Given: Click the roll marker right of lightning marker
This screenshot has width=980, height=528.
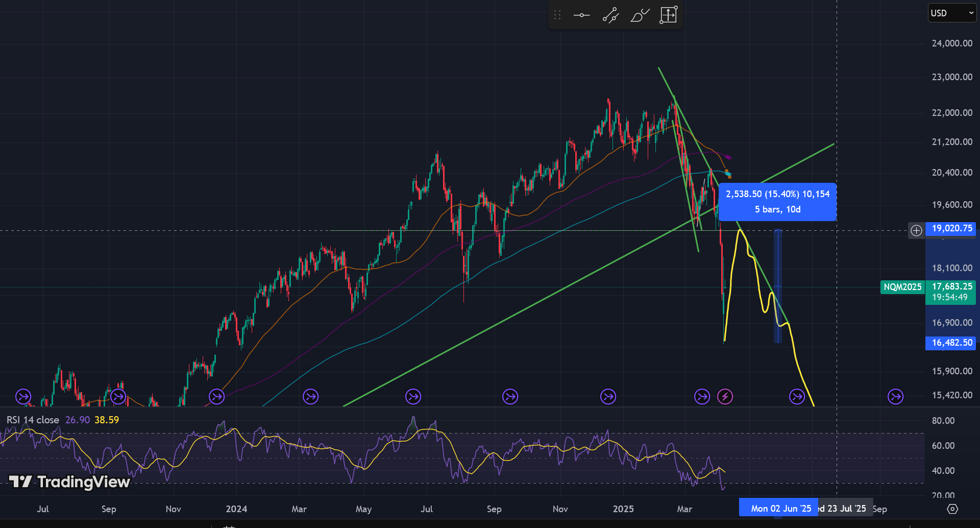Looking at the screenshot, I should tap(797, 396).
